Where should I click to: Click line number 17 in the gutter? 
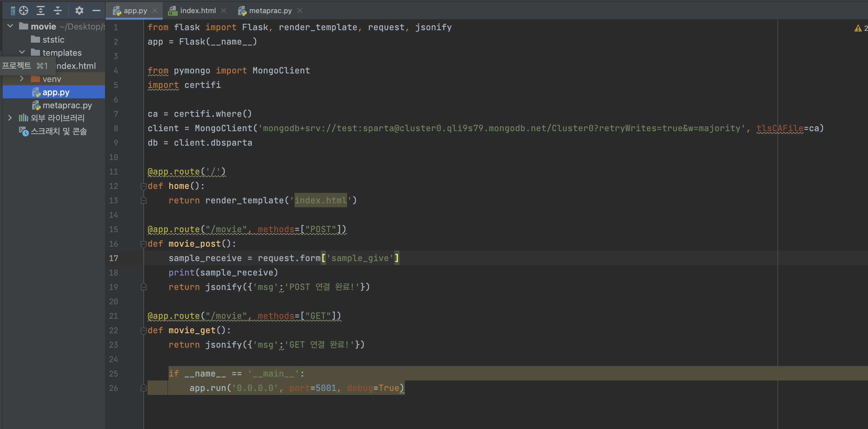pyautogui.click(x=114, y=258)
